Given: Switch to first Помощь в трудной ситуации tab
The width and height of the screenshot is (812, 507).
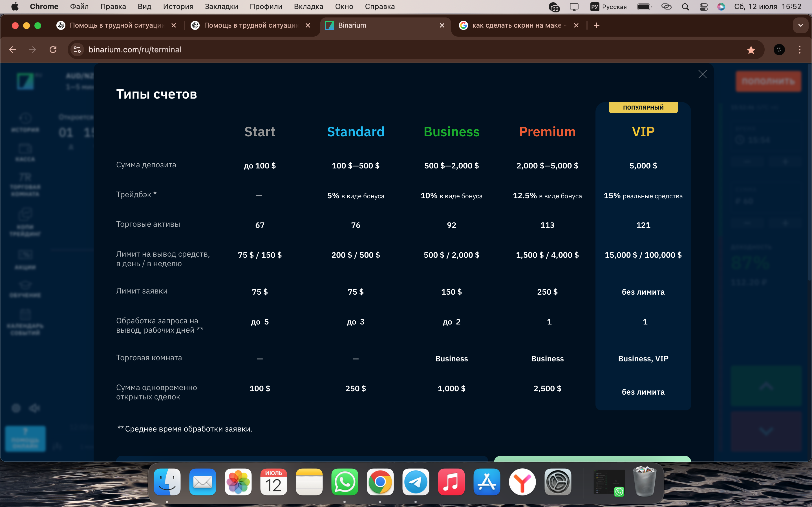Looking at the screenshot, I should tap(116, 25).
